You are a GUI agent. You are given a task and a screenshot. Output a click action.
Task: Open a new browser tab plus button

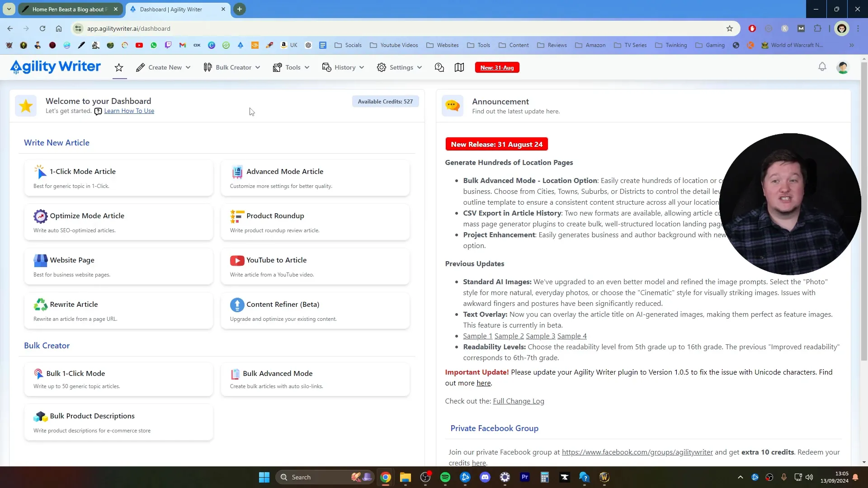coord(239,9)
